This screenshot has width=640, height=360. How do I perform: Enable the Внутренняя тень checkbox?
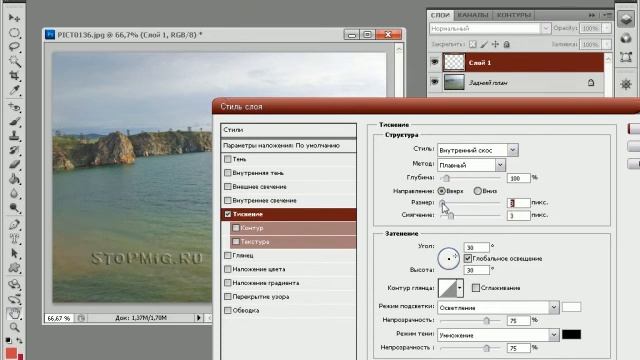tap(228, 173)
